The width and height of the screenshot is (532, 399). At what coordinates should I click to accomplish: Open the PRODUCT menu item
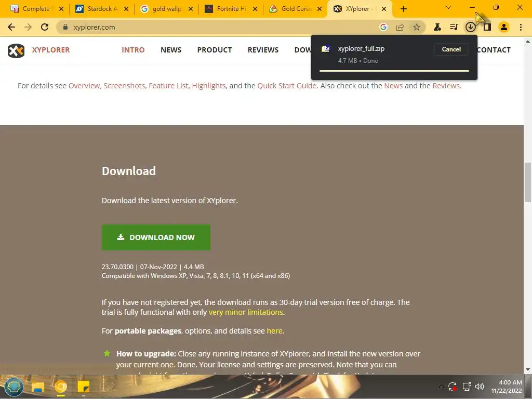[215, 50]
